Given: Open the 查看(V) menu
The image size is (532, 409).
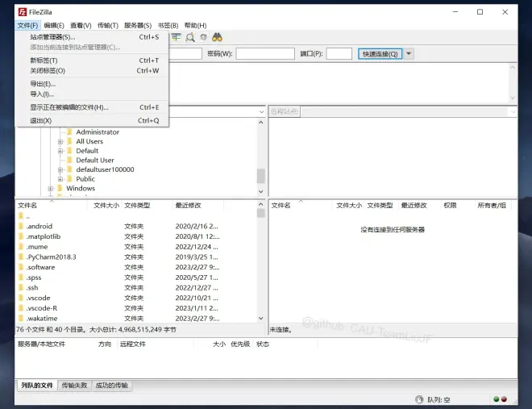Looking at the screenshot, I should pyautogui.click(x=81, y=26).
